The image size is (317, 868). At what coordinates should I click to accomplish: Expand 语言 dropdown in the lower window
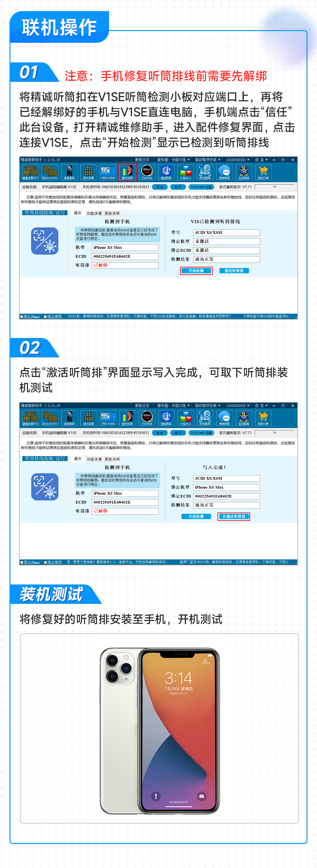(x=261, y=405)
